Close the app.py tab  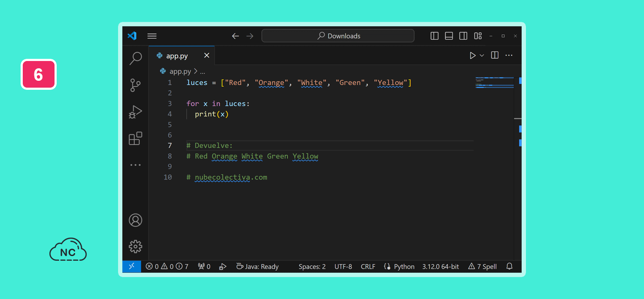(x=207, y=55)
